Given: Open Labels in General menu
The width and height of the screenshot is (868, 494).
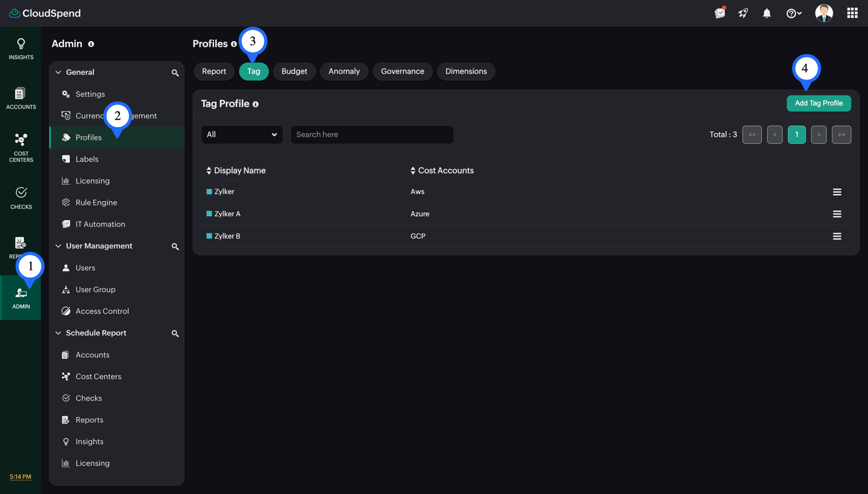Looking at the screenshot, I should (117, 159).
